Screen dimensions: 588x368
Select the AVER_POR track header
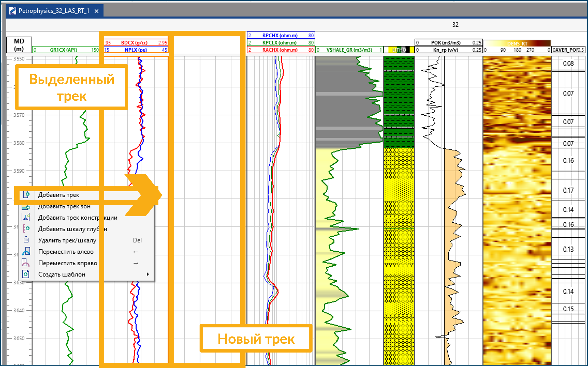tap(568, 50)
